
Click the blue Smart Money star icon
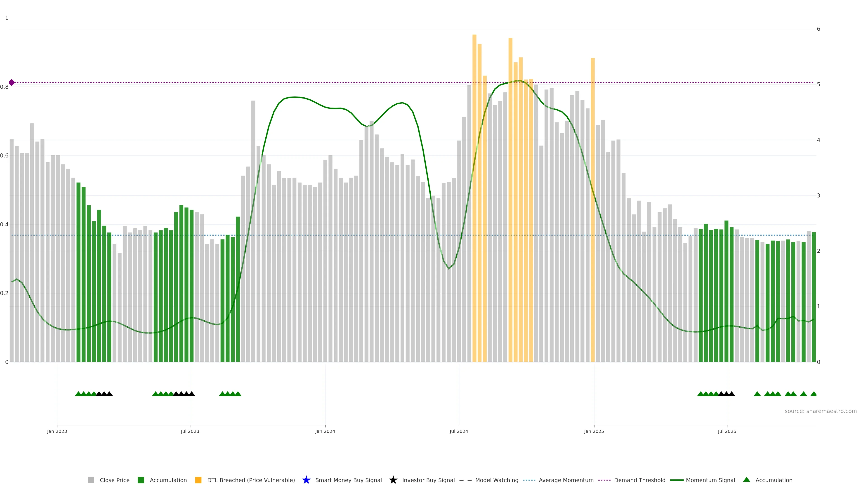[306, 480]
